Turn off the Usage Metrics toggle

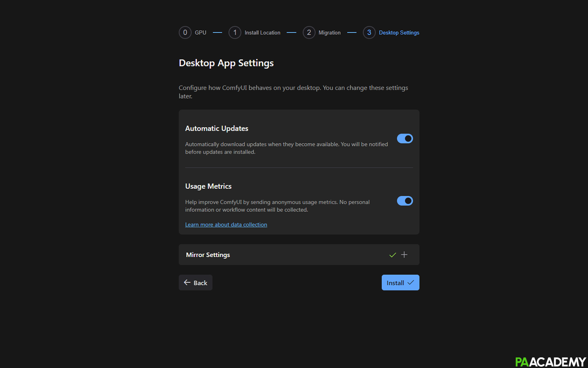point(405,201)
